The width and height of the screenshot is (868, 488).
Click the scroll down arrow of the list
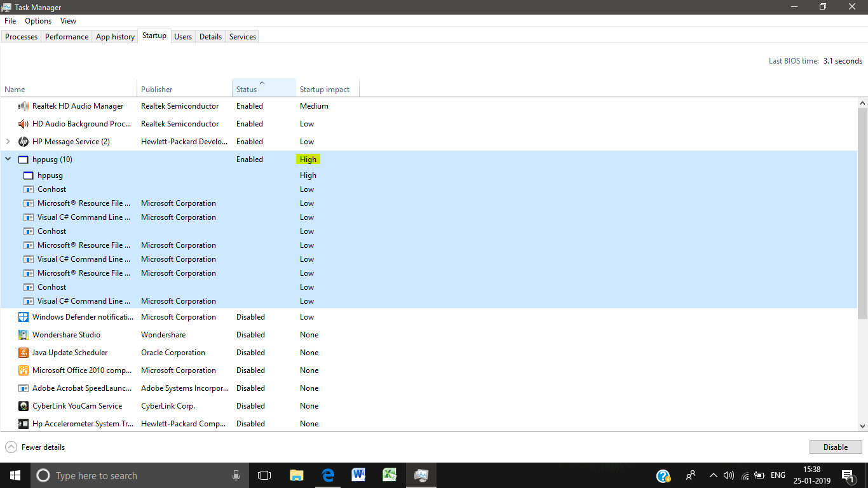(x=862, y=426)
